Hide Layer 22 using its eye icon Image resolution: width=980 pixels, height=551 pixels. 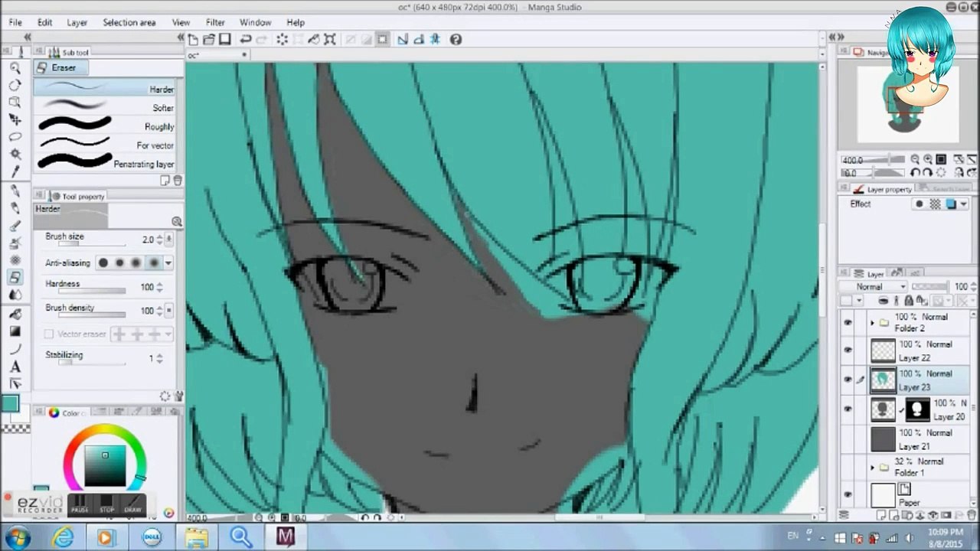pyautogui.click(x=848, y=350)
